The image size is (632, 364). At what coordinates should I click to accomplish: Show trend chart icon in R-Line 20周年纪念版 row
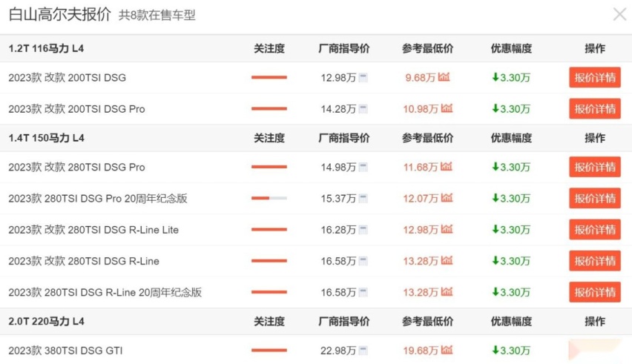tap(447, 291)
